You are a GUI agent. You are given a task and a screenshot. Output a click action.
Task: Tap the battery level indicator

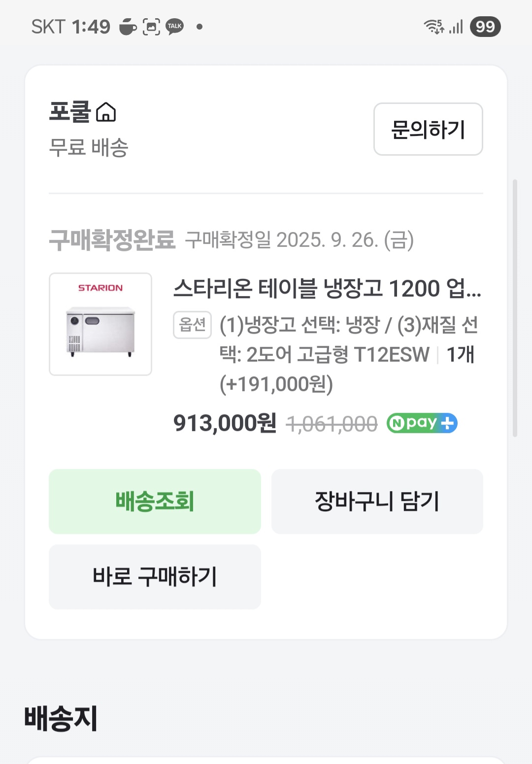coord(485,27)
